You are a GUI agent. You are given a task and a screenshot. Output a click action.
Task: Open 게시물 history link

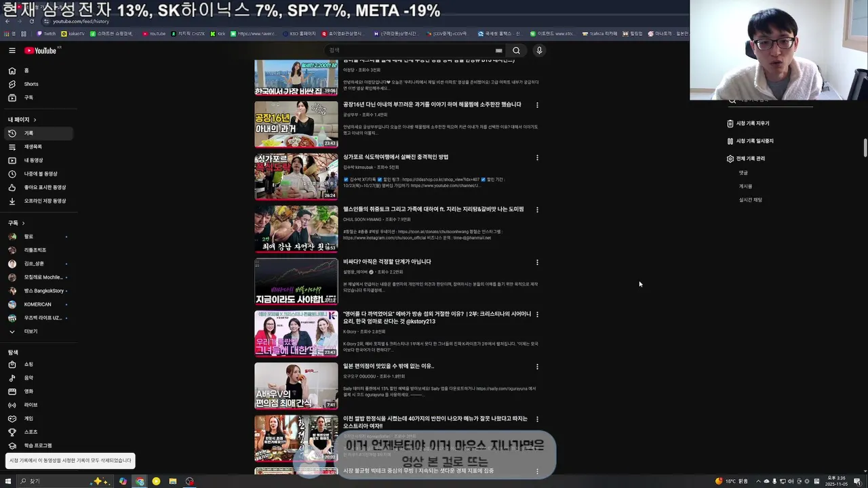[x=745, y=186]
